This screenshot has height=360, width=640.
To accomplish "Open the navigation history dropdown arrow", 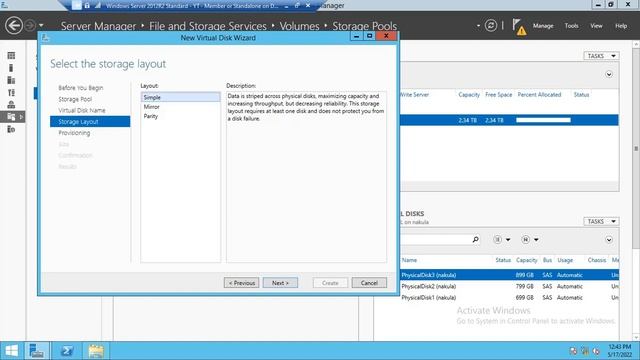I will click(x=41, y=26).
